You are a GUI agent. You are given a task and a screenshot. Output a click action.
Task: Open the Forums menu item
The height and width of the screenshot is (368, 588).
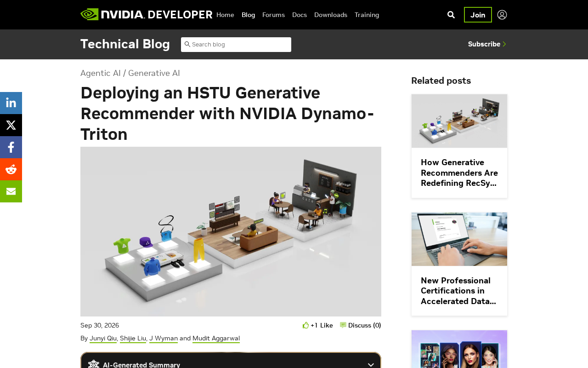273,15
